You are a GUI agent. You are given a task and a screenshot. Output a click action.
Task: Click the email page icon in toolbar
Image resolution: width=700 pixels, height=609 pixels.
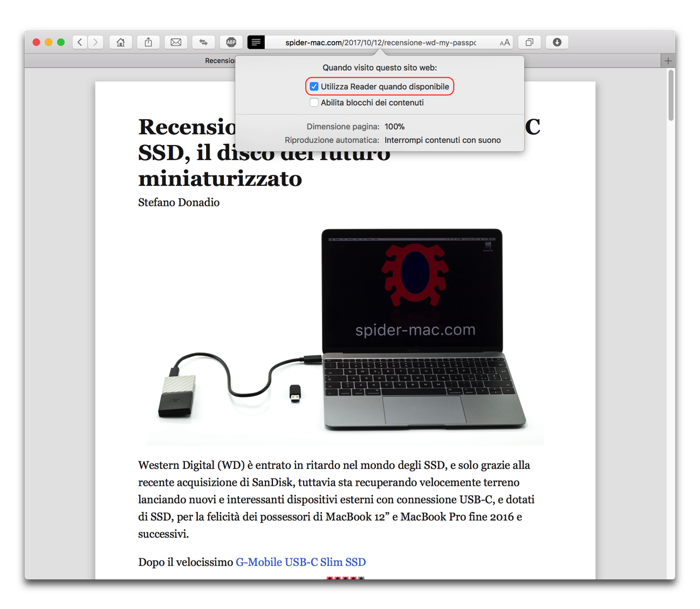click(176, 42)
